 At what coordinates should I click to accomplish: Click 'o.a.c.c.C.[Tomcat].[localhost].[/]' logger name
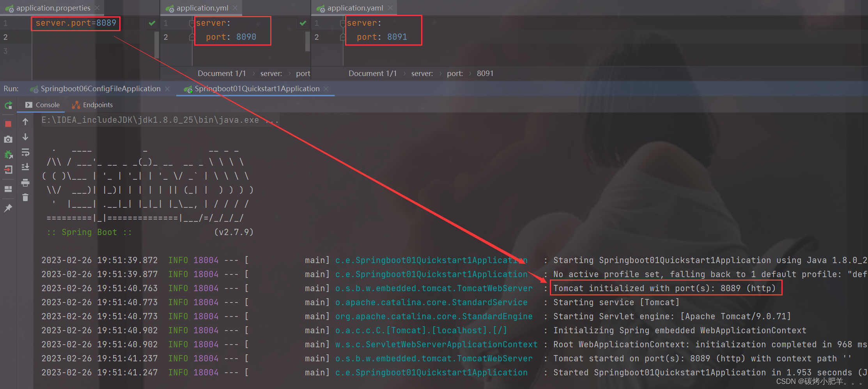coord(421,331)
